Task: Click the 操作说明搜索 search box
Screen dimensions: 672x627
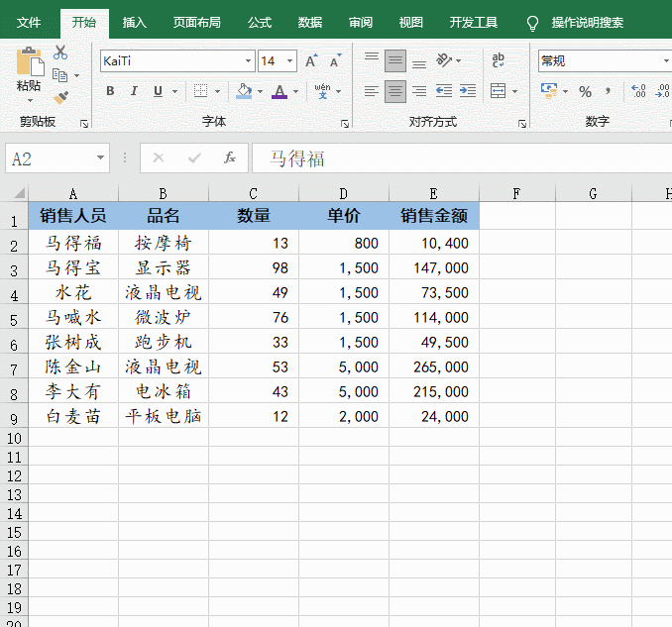Action: click(x=587, y=22)
